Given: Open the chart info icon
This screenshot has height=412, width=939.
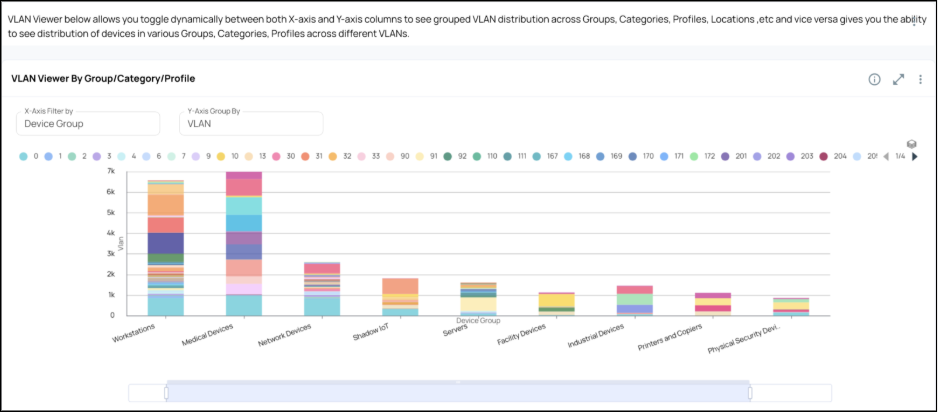Looking at the screenshot, I should tap(874, 79).
